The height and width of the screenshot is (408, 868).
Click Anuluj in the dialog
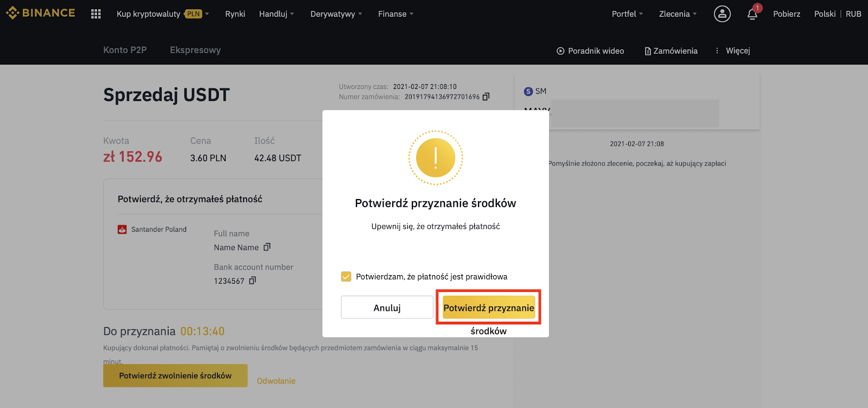[x=387, y=308]
